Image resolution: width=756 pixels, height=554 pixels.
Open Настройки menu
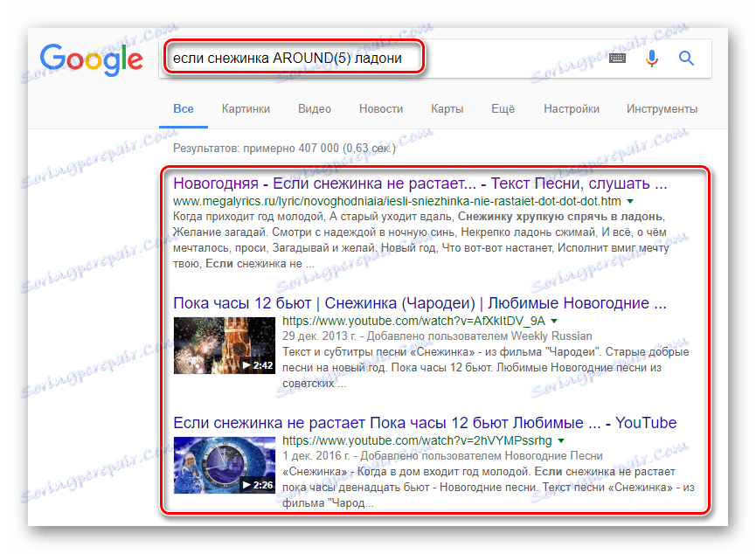(x=572, y=109)
